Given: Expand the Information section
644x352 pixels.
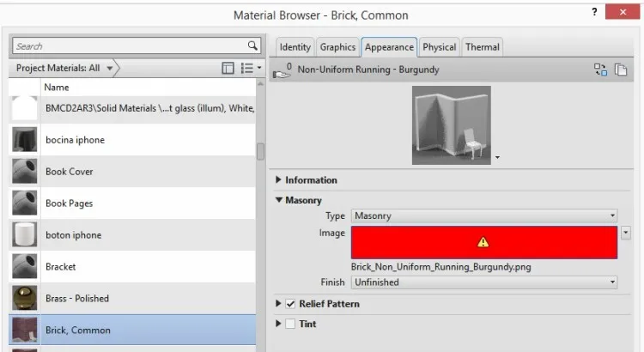Looking at the screenshot, I should pos(278,179).
